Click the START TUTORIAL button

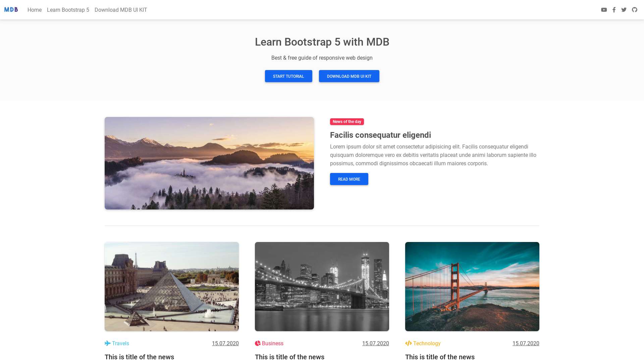(x=288, y=76)
